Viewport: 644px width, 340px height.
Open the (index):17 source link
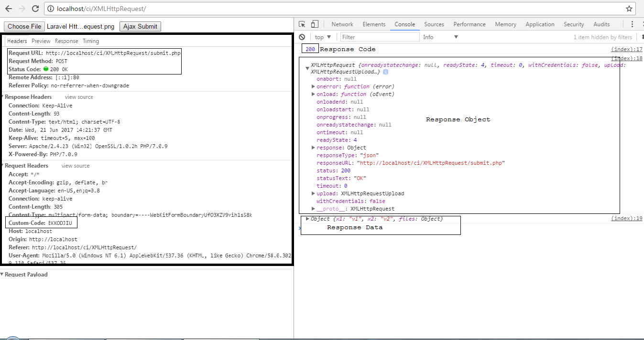pyautogui.click(x=626, y=49)
